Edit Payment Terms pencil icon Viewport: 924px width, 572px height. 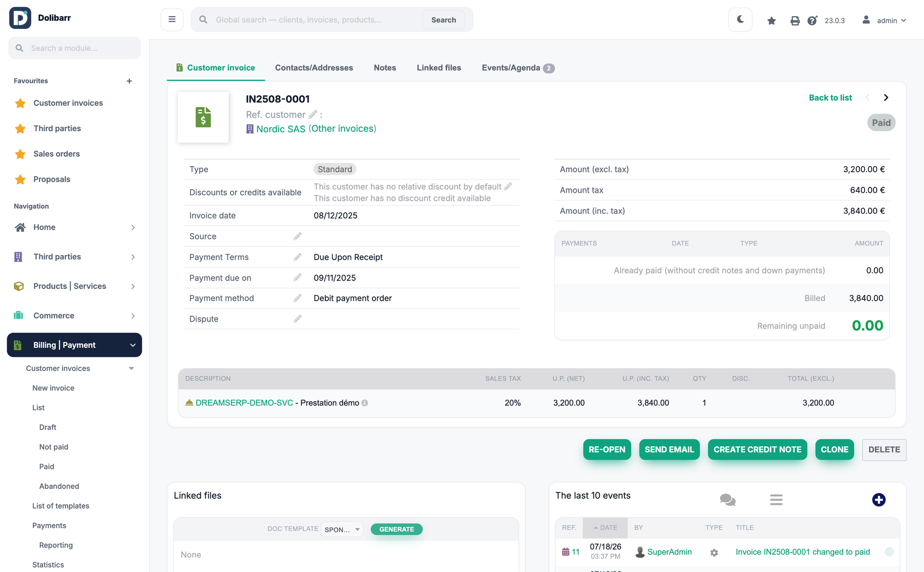(297, 257)
